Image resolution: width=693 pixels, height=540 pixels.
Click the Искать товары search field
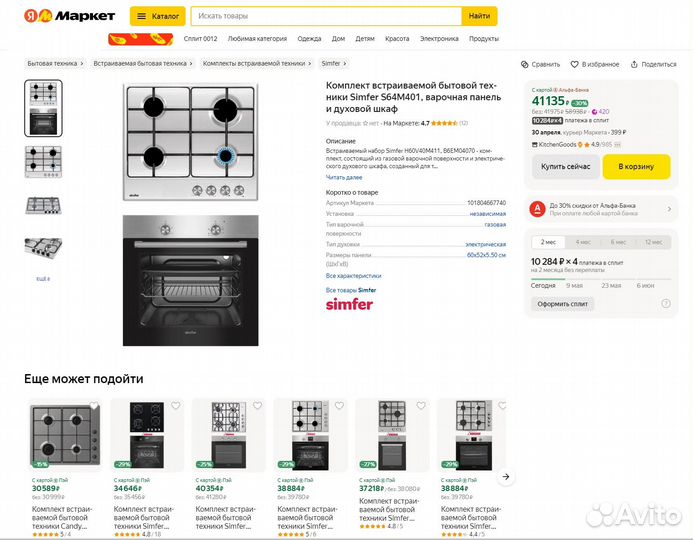click(x=326, y=16)
